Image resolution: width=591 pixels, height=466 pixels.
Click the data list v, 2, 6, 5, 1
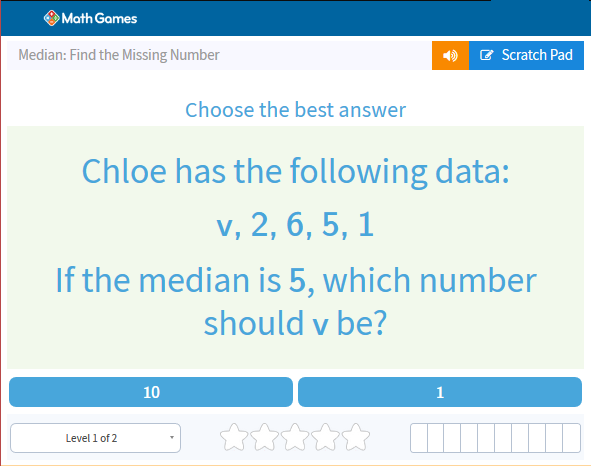pyautogui.click(x=295, y=225)
